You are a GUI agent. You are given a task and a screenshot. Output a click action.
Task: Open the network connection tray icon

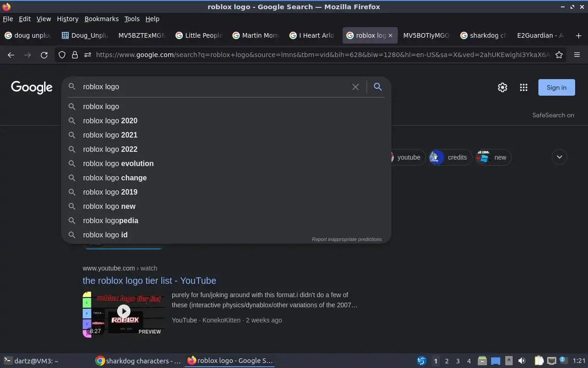point(552,361)
